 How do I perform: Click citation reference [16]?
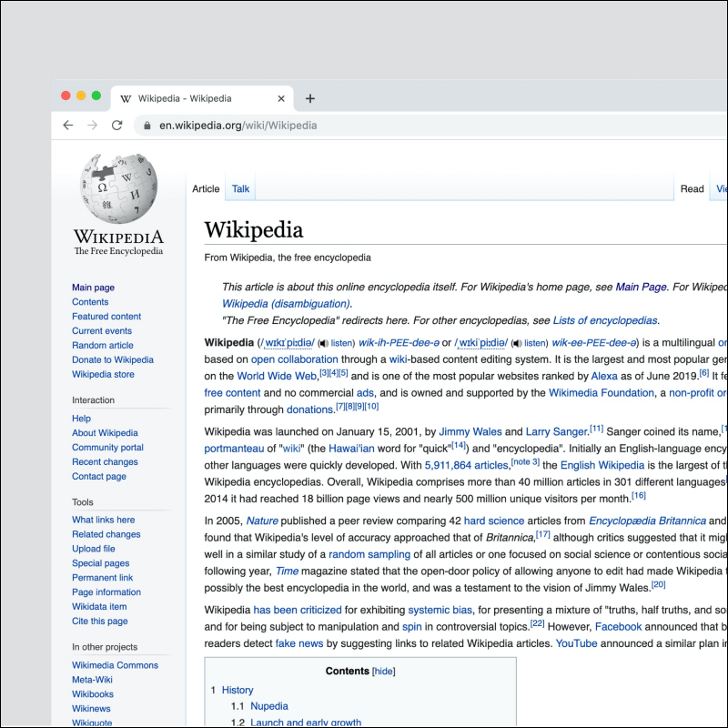coord(639,495)
